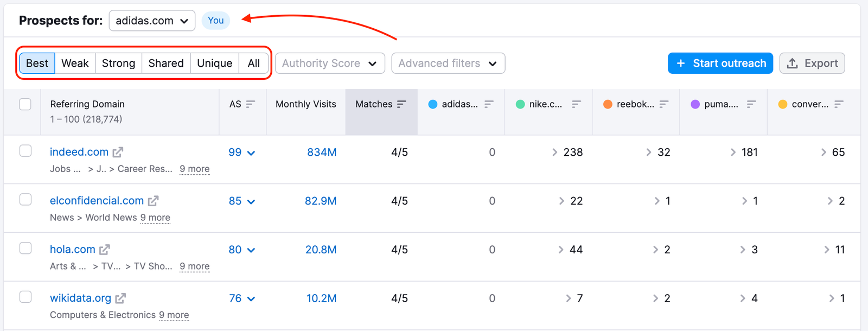The width and height of the screenshot is (868, 331).
Task: Expand converse 65 backlinks for indeed.com
Action: (x=824, y=152)
